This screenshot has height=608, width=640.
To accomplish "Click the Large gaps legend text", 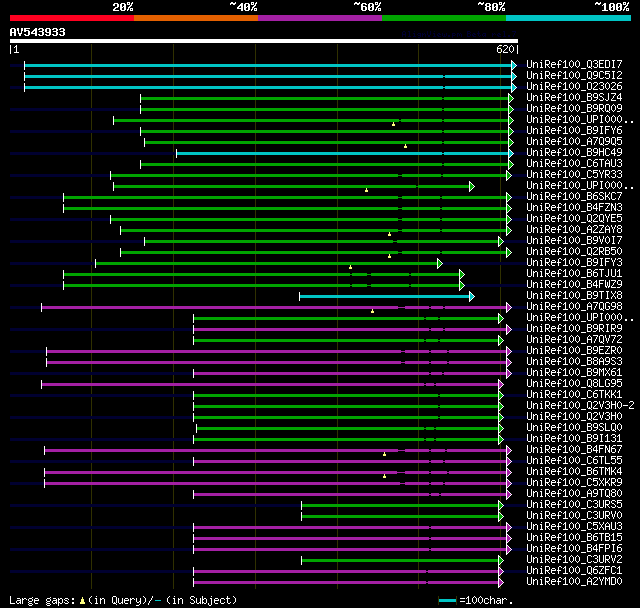I will [x=42, y=601].
